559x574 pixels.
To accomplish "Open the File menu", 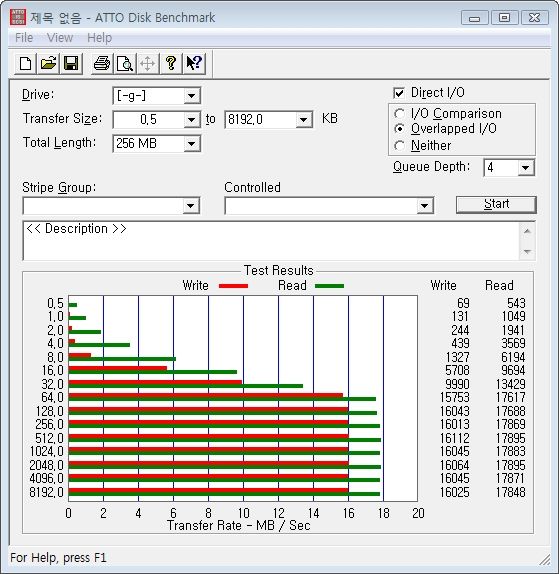I will (x=24, y=38).
